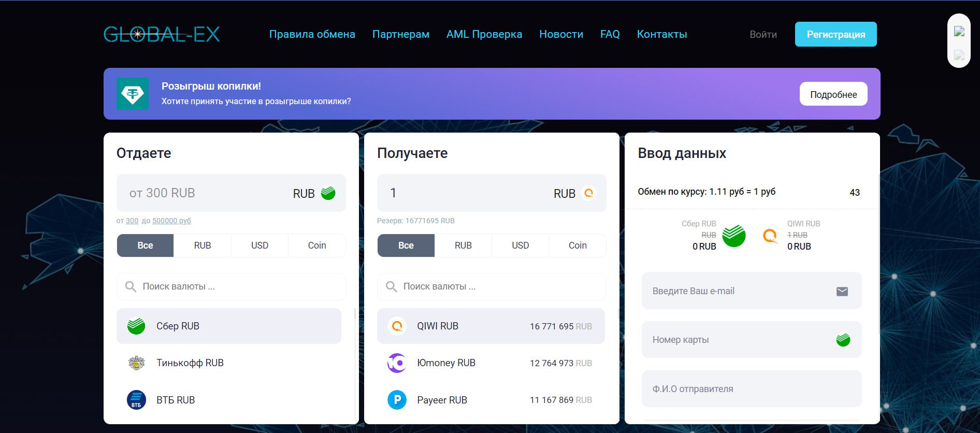Select the USD tab in the Получаете panel
Screen dimensions: 980x433
click(521, 246)
